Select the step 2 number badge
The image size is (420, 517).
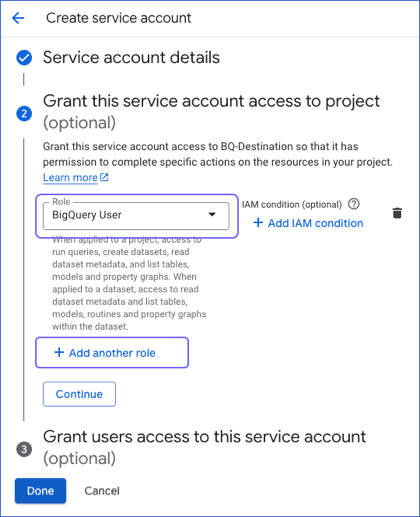pyautogui.click(x=24, y=114)
